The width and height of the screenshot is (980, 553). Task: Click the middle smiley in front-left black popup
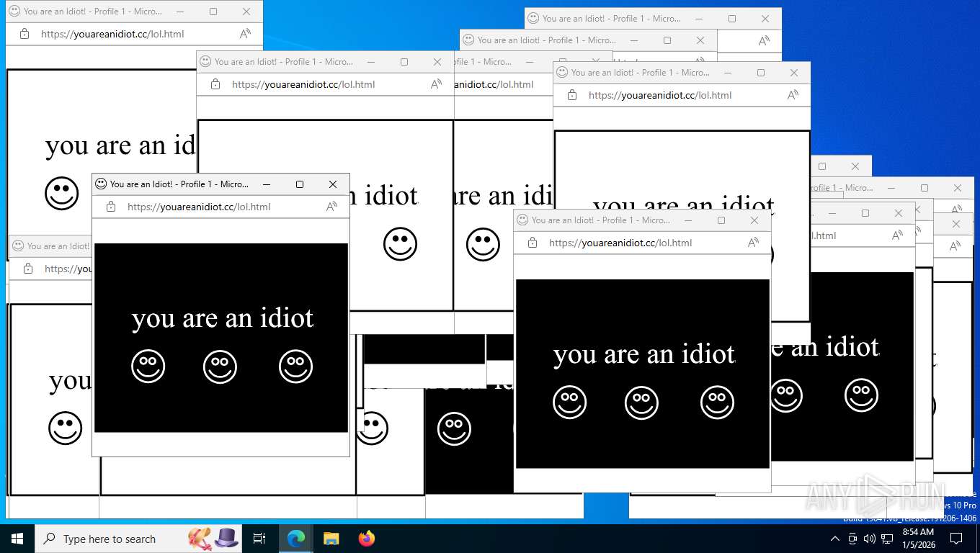[x=220, y=367]
